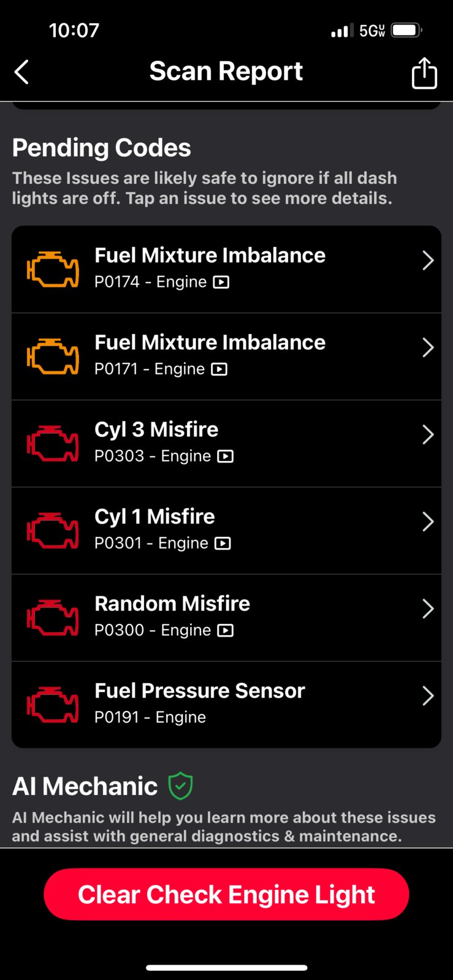The width and height of the screenshot is (453, 980).
Task: Tap red engine icon for Cyl 3 Misfire
Action: [53, 443]
